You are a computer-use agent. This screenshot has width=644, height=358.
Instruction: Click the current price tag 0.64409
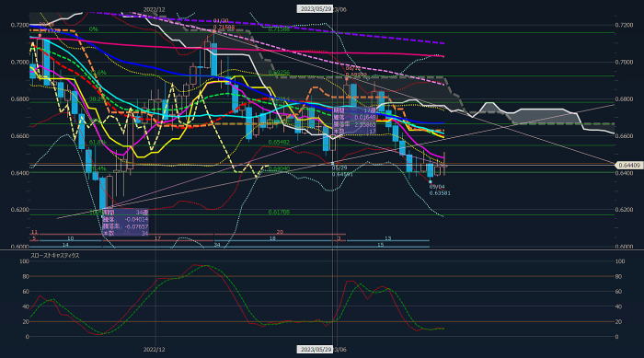click(x=628, y=165)
